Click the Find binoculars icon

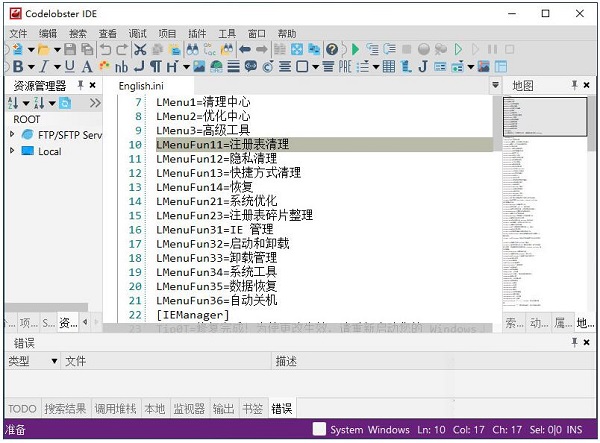(192, 49)
